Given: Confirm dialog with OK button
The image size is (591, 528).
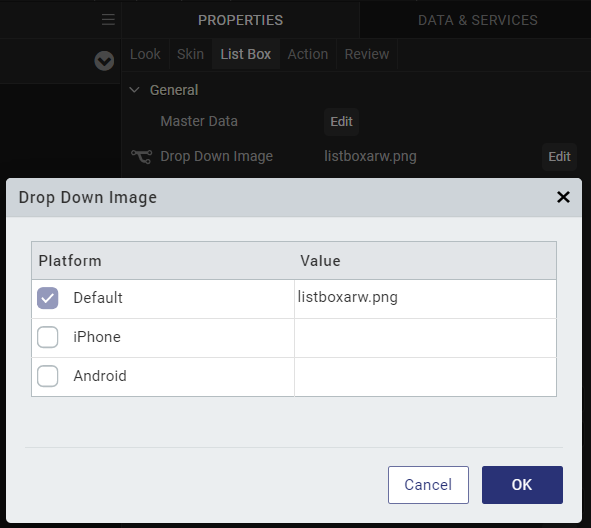Looking at the screenshot, I should (522, 485).
